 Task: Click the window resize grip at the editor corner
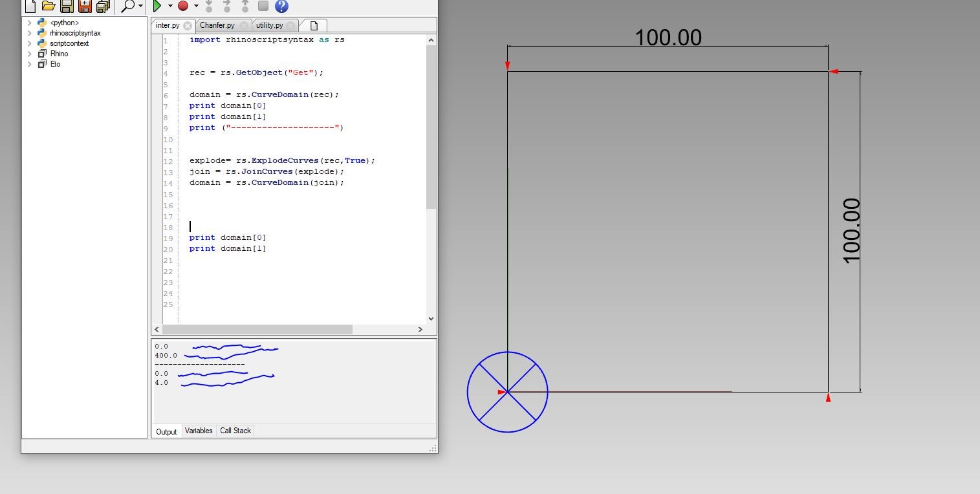433,448
